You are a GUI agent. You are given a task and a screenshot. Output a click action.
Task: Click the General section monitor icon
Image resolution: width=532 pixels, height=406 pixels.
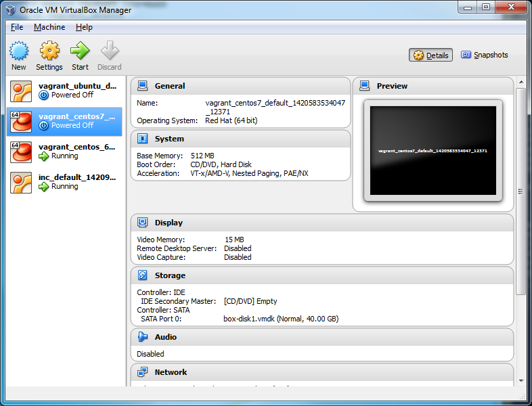click(143, 86)
